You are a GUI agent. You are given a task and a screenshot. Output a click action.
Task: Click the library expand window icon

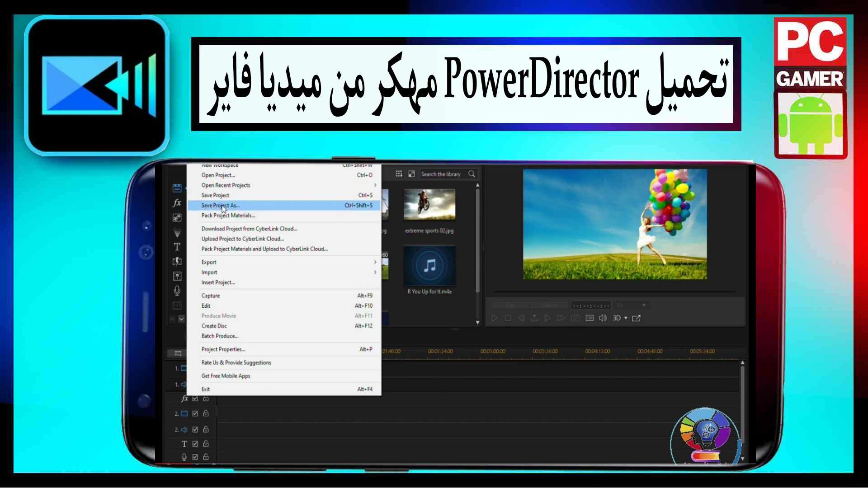tap(411, 174)
